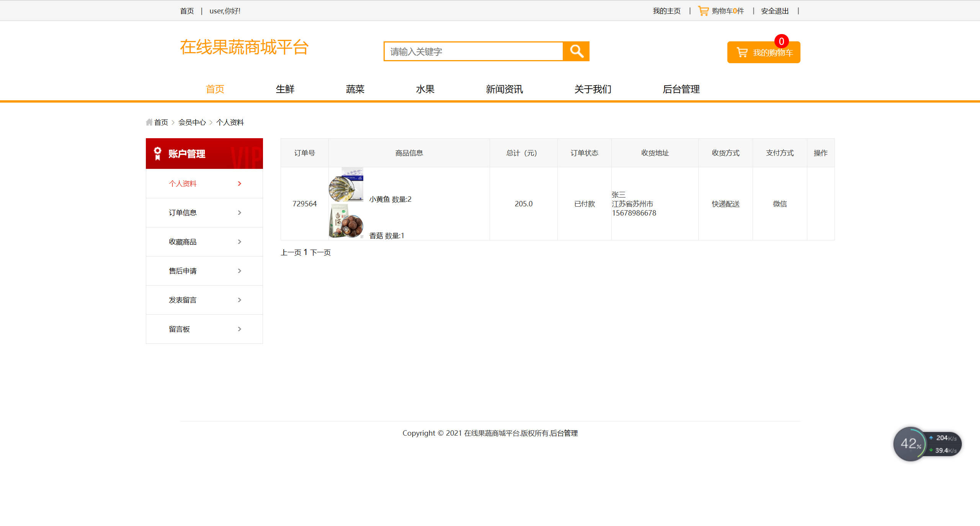This screenshot has height=526, width=980.
Task: Expand 售后申请 with its arrow
Action: (x=240, y=271)
